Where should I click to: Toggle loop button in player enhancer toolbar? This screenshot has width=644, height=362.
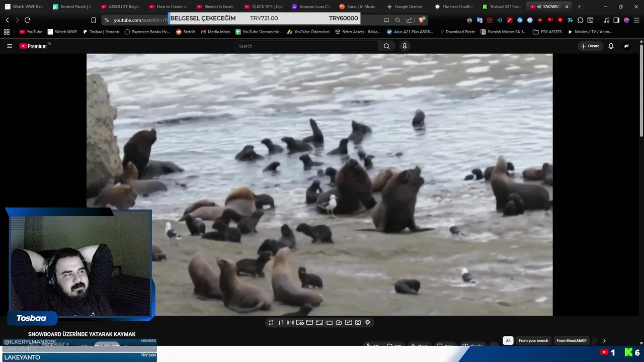pyautogui.click(x=271, y=322)
